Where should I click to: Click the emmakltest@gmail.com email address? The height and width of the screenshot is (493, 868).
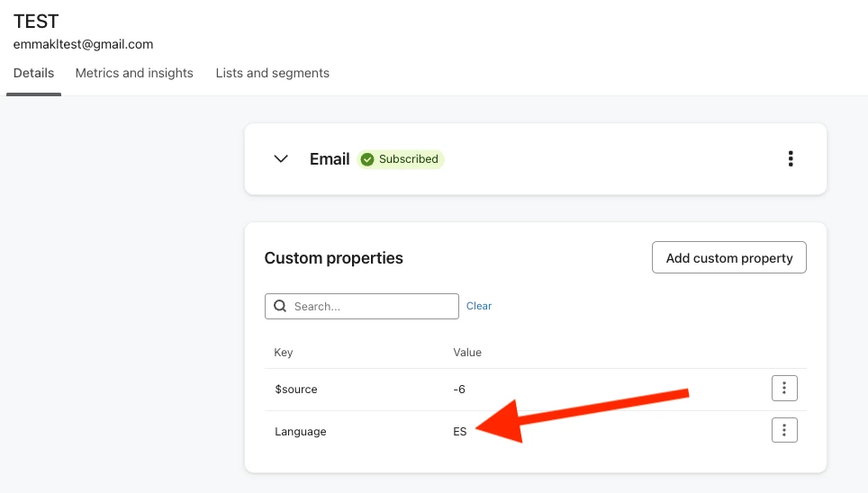click(83, 44)
